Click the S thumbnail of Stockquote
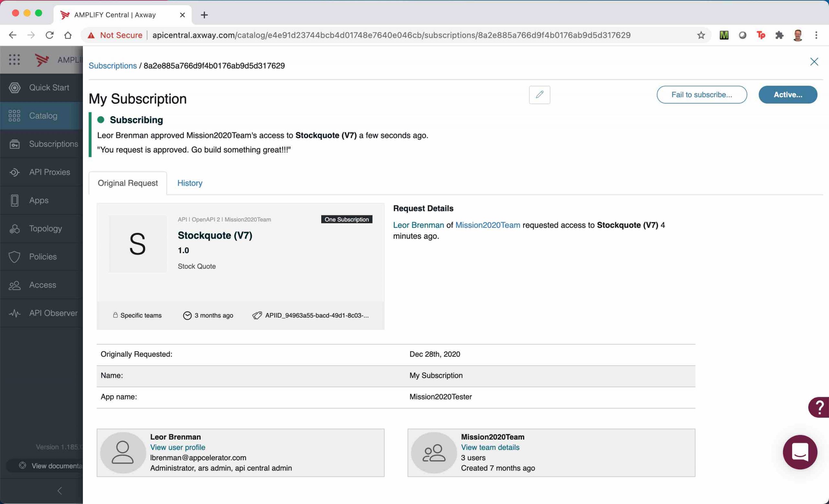The height and width of the screenshot is (504, 829). (x=138, y=244)
